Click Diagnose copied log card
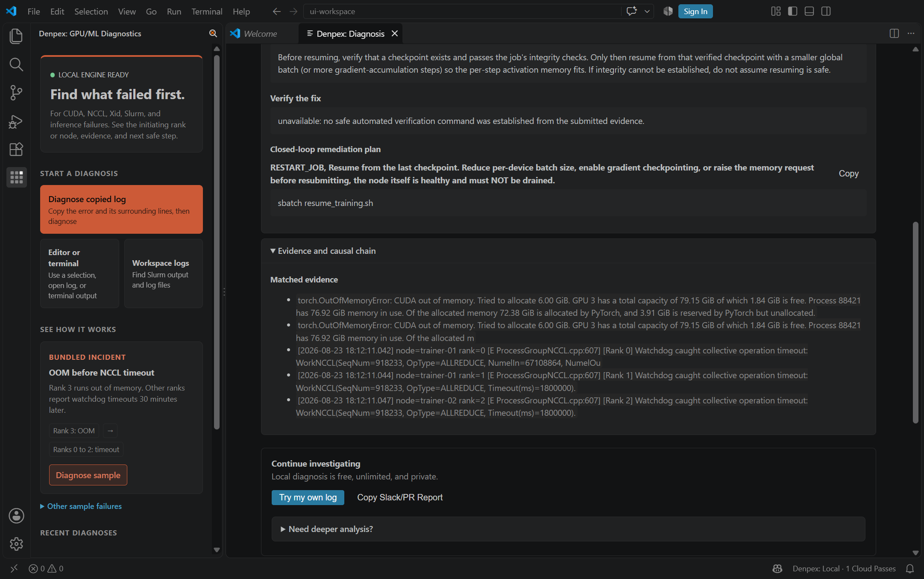The height and width of the screenshot is (579, 924). click(121, 209)
